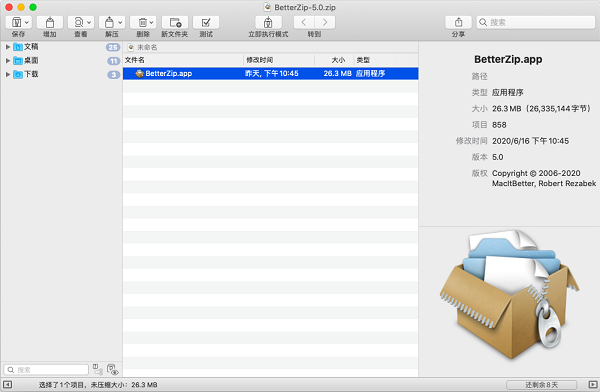The image size is (600, 392).
Task: Toggle sidebar visibility at bottom-left corner
Action: 7,385
